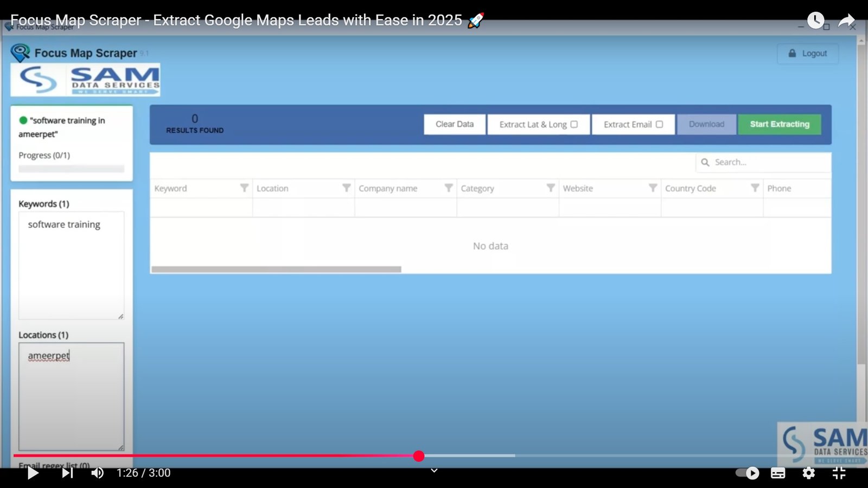Screen dimensions: 868x488
Task: Click the Logout button
Action: coord(808,53)
